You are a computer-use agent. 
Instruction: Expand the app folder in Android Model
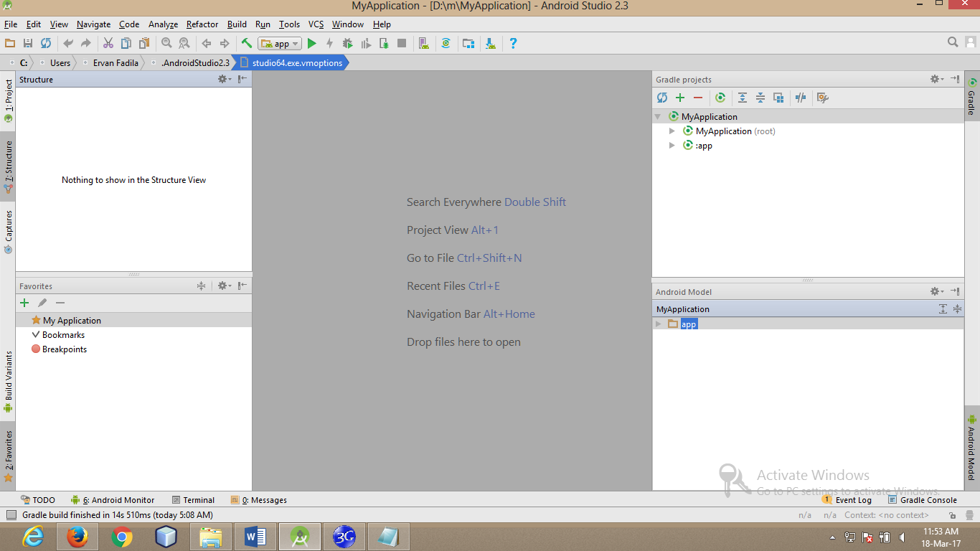(x=659, y=324)
